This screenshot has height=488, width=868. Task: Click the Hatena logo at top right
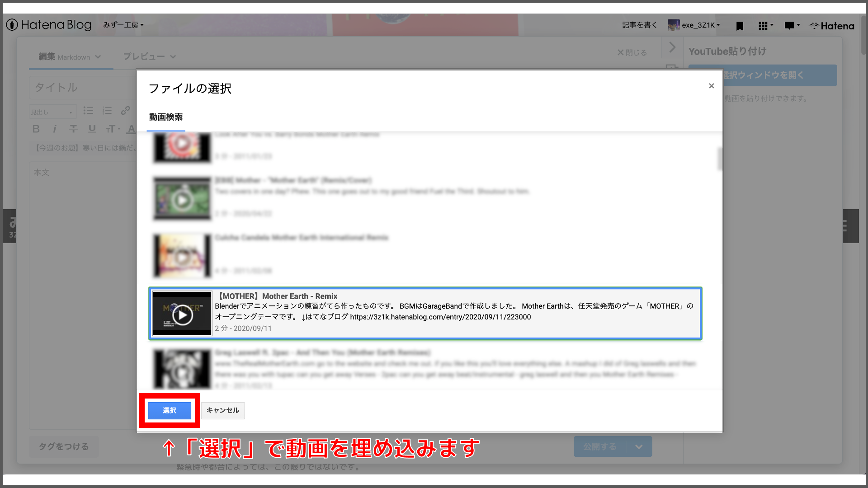832,26
